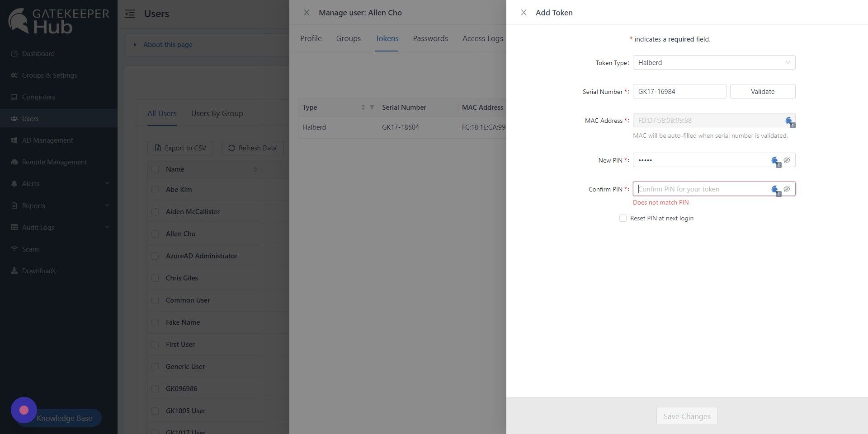Click the Generic User row name
This screenshot has width=868, height=434.
click(x=185, y=367)
